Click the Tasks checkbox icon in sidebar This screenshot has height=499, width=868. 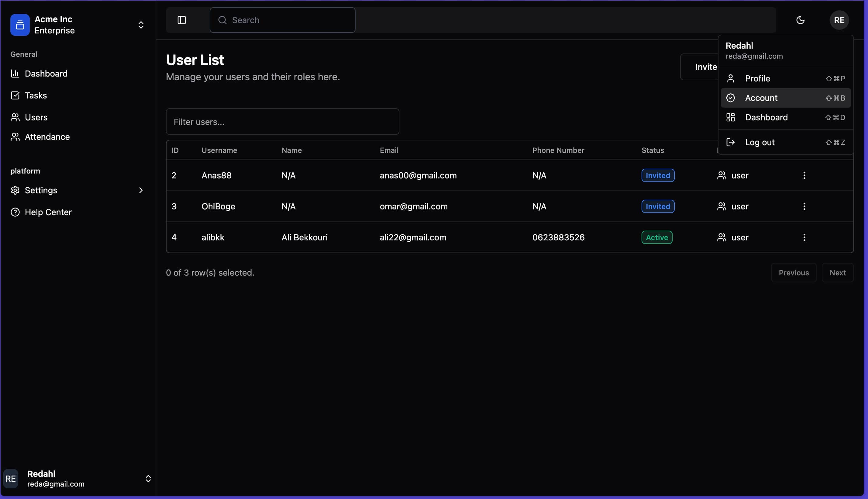tap(15, 95)
